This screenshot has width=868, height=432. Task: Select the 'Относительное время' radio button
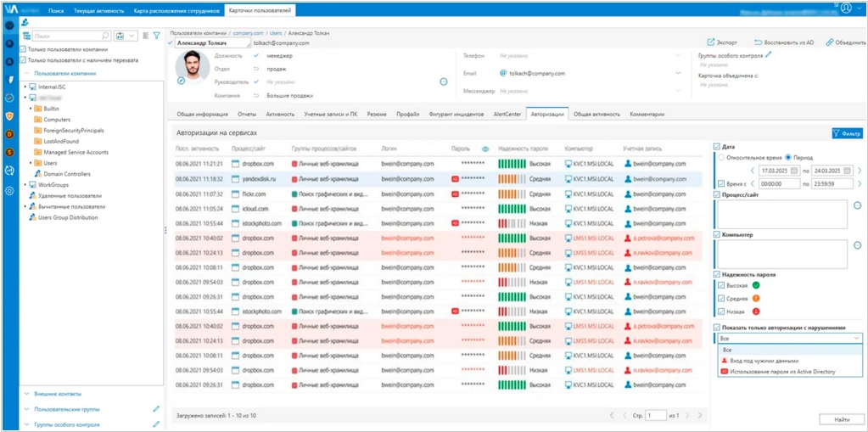[721, 157]
